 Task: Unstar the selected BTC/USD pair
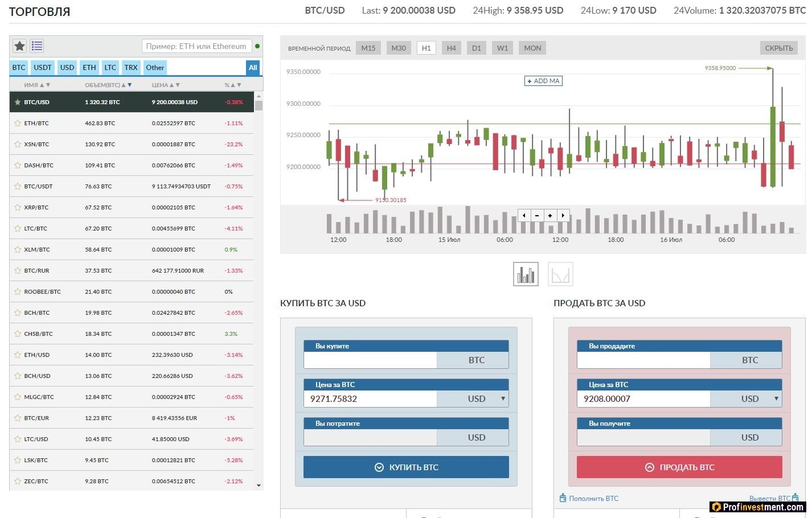pyautogui.click(x=18, y=102)
